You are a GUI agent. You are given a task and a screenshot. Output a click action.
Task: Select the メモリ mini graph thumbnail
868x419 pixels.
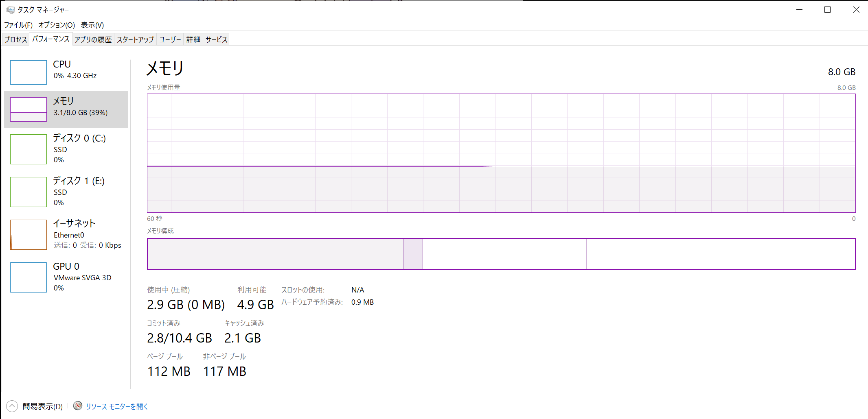[x=28, y=109]
